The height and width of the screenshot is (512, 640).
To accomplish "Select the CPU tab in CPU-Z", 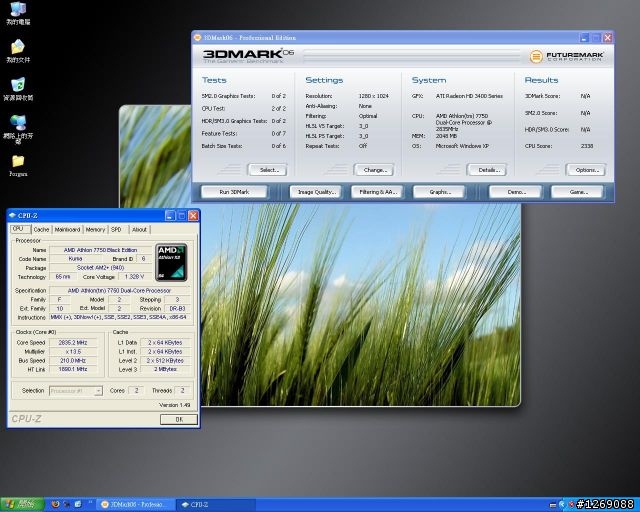I will point(20,229).
